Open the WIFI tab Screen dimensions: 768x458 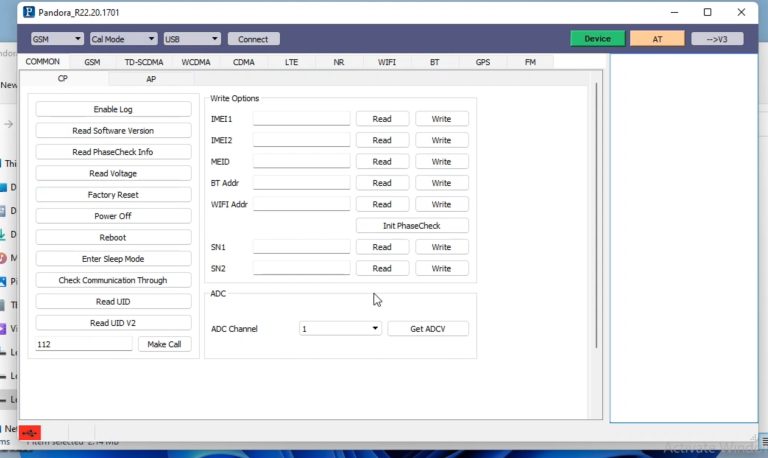coord(386,62)
